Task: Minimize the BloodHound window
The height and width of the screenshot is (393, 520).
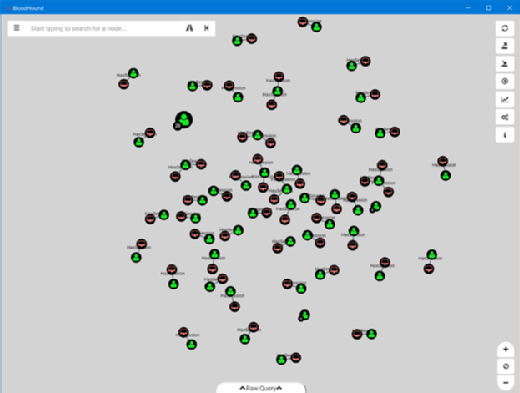Action: coord(468,8)
